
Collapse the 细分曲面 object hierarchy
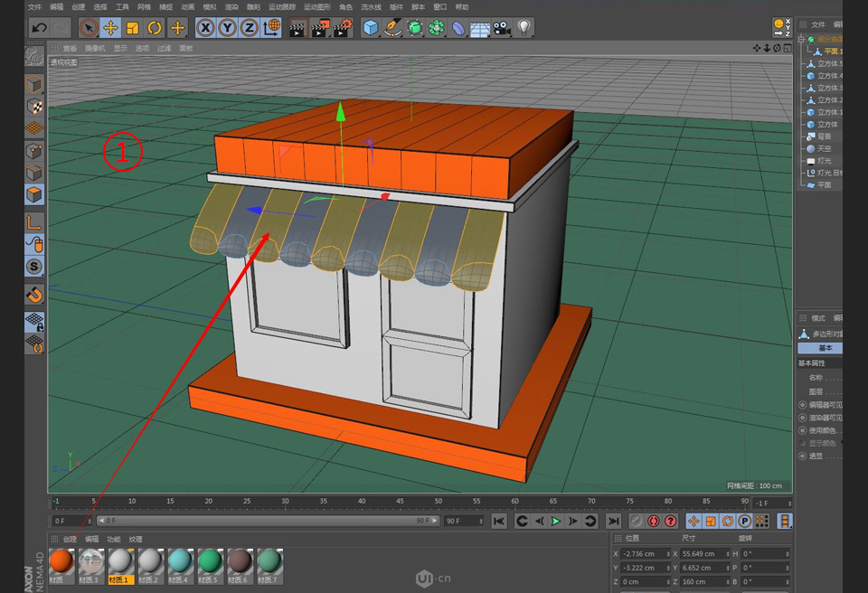point(801,39)
